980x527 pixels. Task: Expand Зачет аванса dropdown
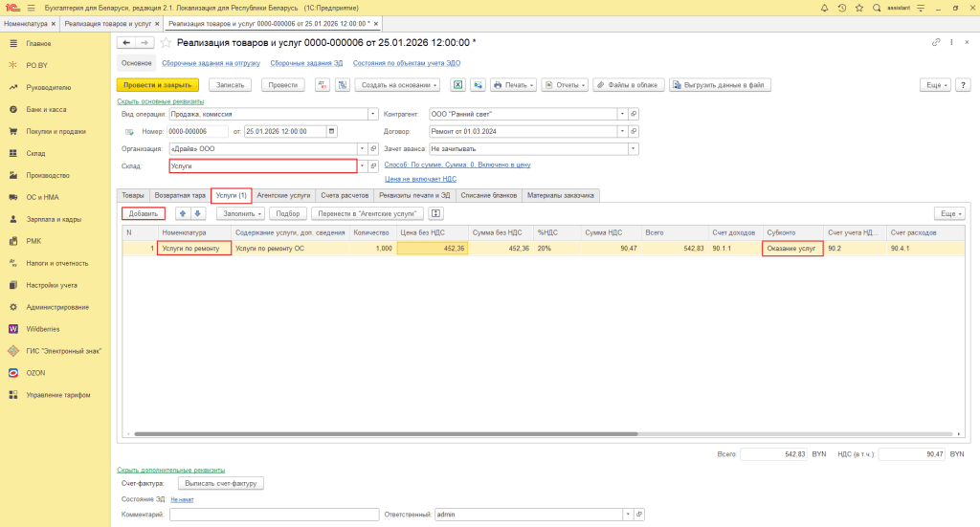pos(633,148)
